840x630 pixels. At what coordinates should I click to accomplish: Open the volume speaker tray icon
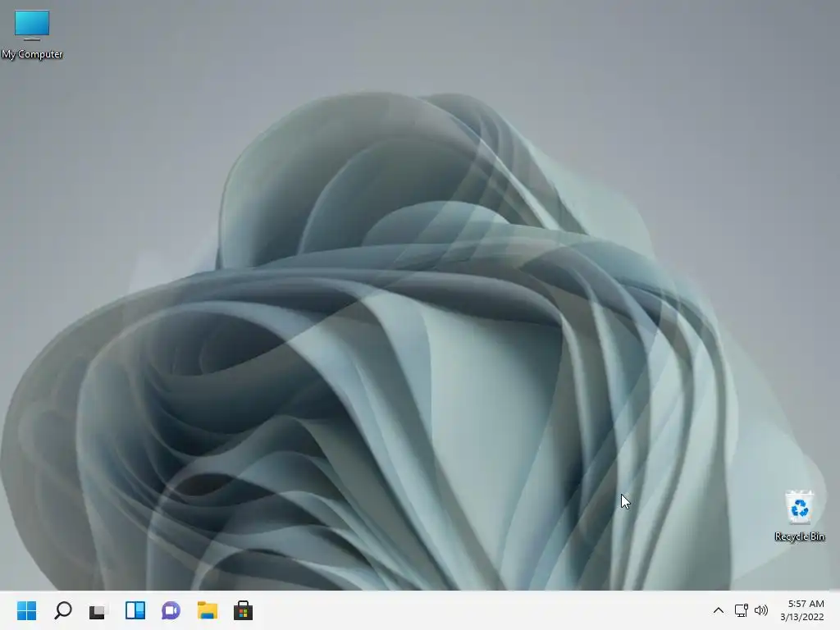[x=760, y=610]
